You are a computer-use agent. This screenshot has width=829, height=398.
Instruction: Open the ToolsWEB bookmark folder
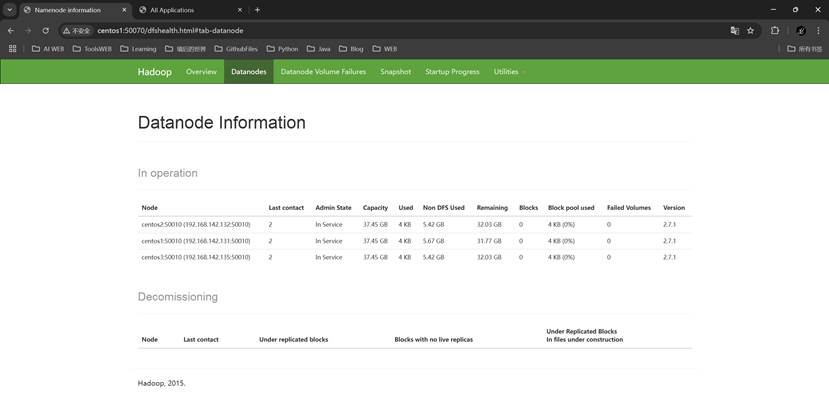[92, 49]
